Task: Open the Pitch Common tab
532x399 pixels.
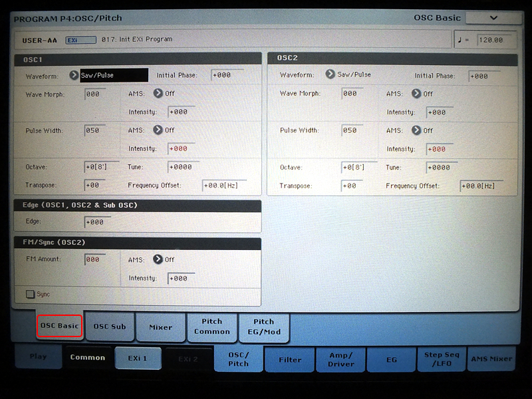Action: [212, 327]
